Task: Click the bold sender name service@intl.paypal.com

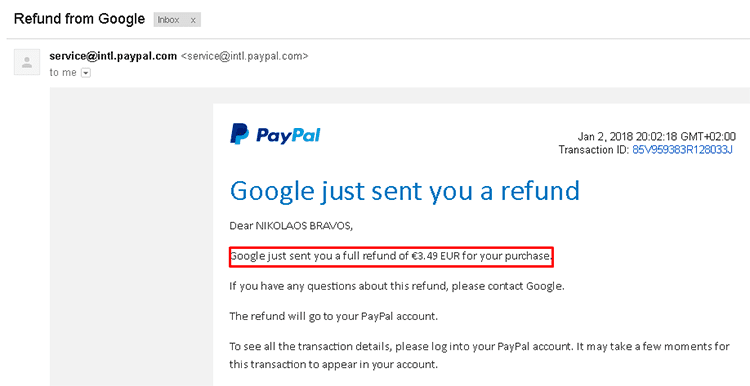Action: 113,56
